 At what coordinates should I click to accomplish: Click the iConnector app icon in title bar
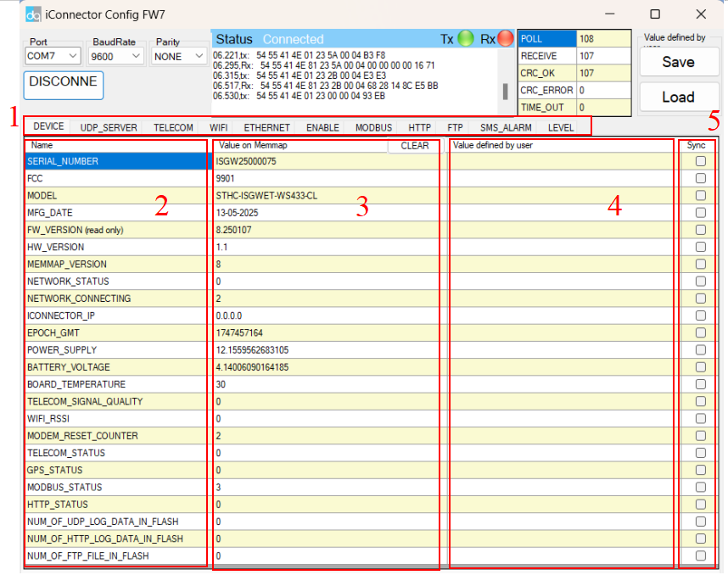33,15
